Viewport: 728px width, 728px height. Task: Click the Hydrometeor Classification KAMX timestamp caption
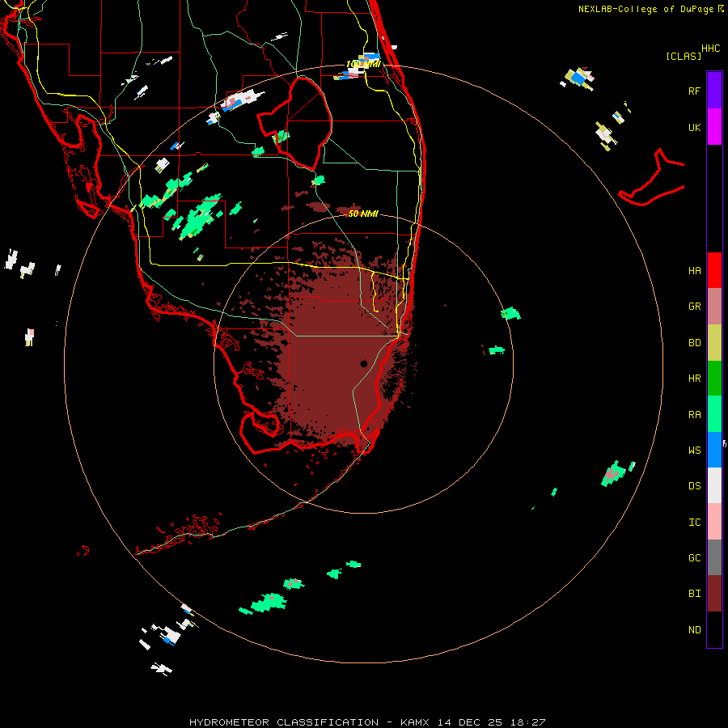click(367, 722)
